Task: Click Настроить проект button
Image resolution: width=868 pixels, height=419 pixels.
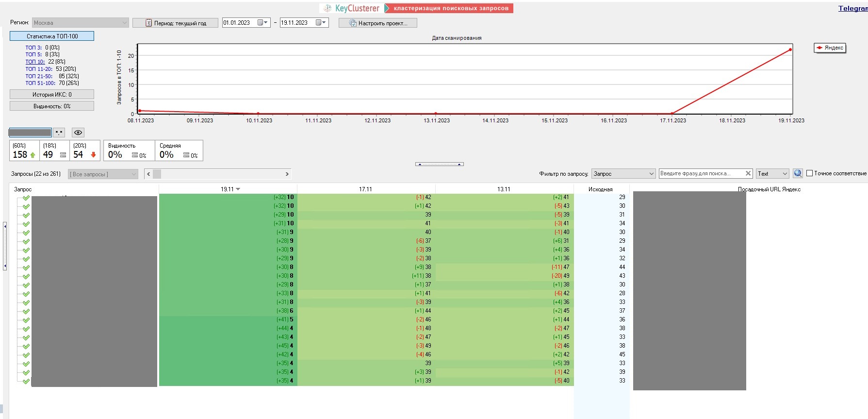Action: pyautogui.click(x=377, y=23)
